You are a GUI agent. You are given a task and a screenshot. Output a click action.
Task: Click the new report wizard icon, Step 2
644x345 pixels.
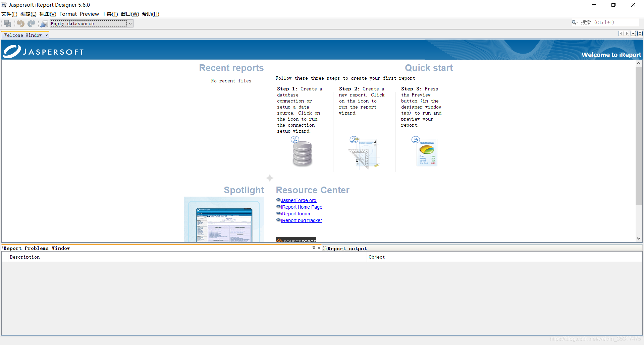point(364,152)
